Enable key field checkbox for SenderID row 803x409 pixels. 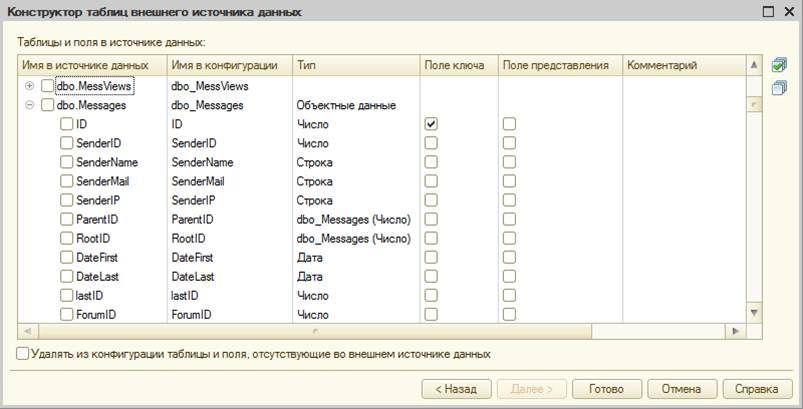(x=431, y=143)
